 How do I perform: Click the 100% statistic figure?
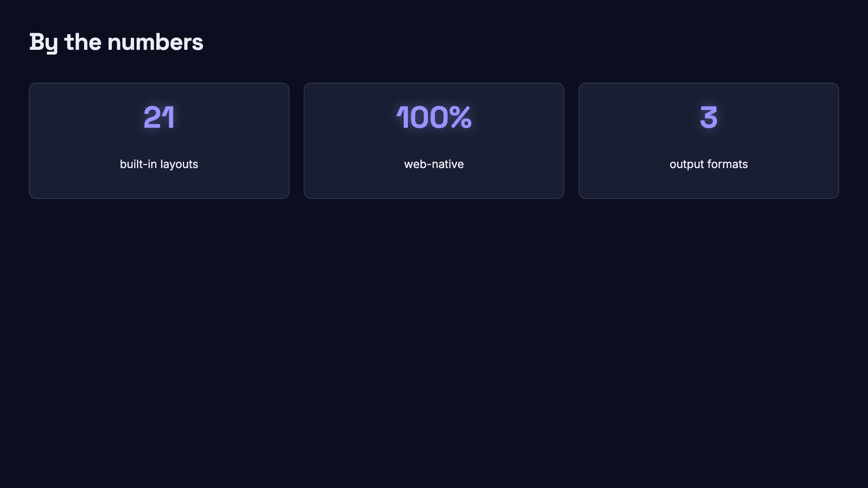pyautogui.click(x=434, y=117)
